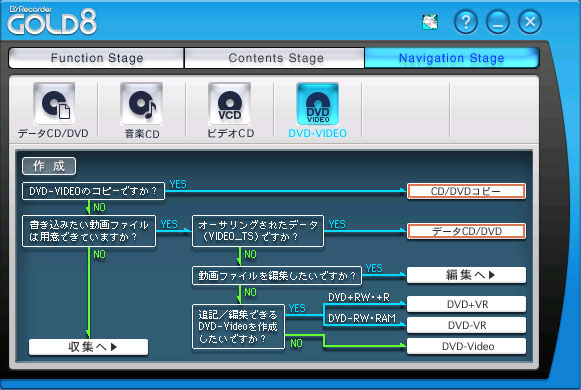The image size is (581, 390).
Task: Click the 作成 create label button
Action: (49, 166)
